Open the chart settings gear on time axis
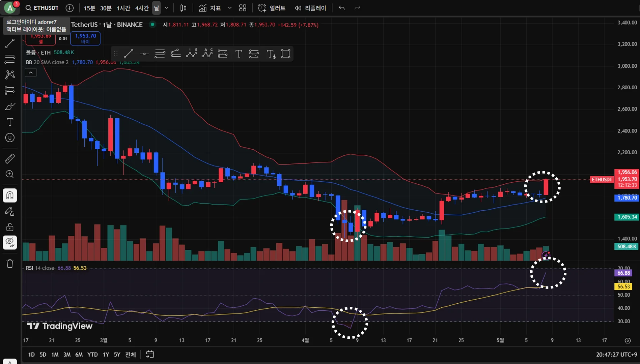The width and height of the screenshot is (640, 364). pyautogui.click(x=628, y=341)
